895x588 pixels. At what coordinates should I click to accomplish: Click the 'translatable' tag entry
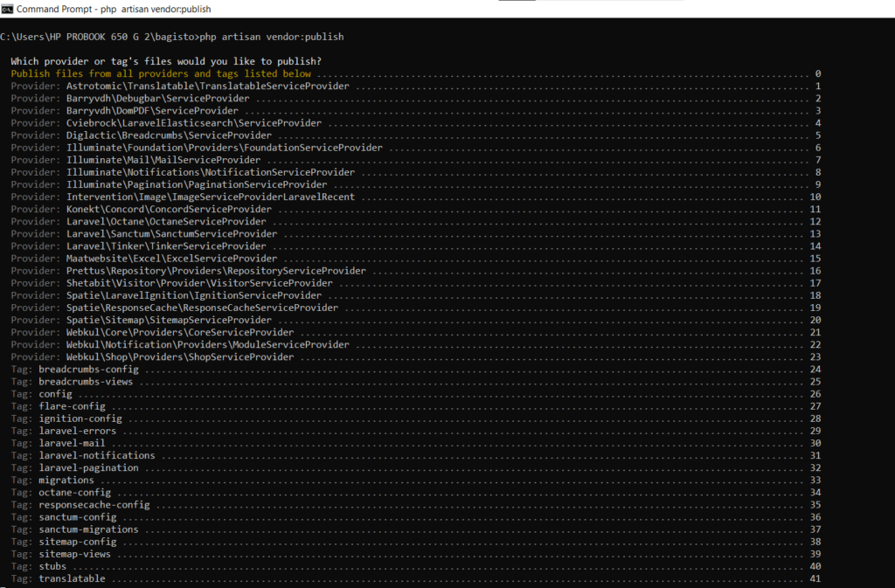coord(72,578)
